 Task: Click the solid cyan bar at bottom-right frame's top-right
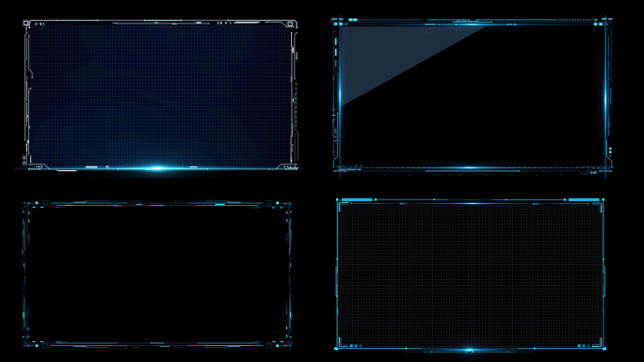pos(584,199)
